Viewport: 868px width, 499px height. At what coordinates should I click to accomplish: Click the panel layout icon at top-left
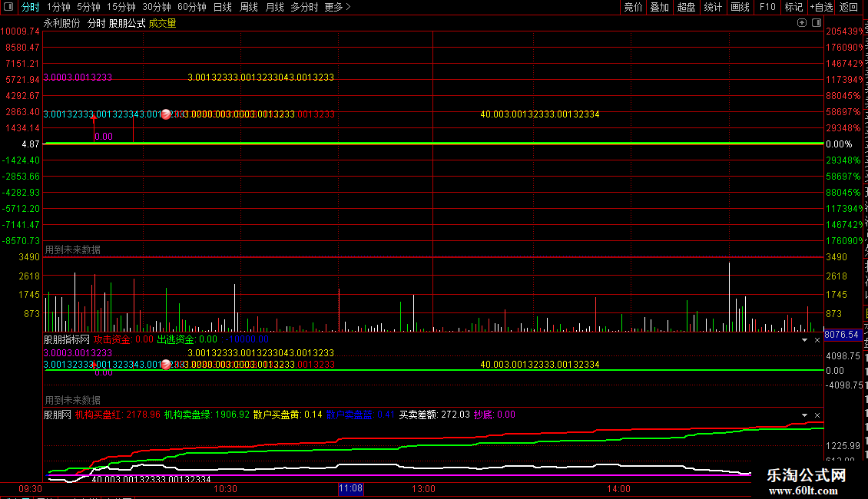(x=8, y=7)
